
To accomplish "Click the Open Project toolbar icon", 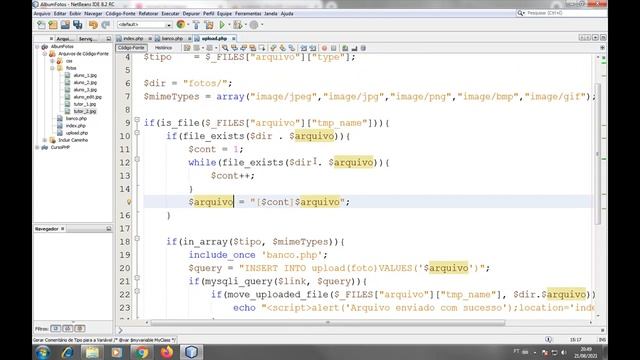I will click(65, 25).
